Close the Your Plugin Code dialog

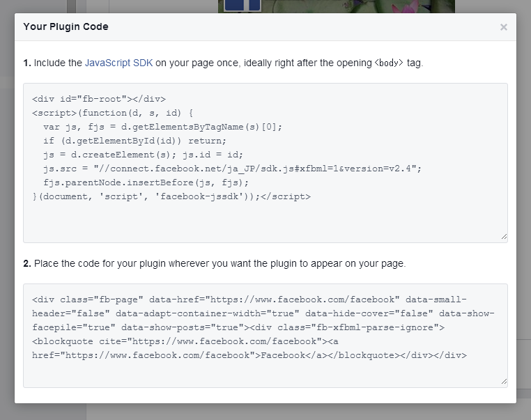point(503,27)
